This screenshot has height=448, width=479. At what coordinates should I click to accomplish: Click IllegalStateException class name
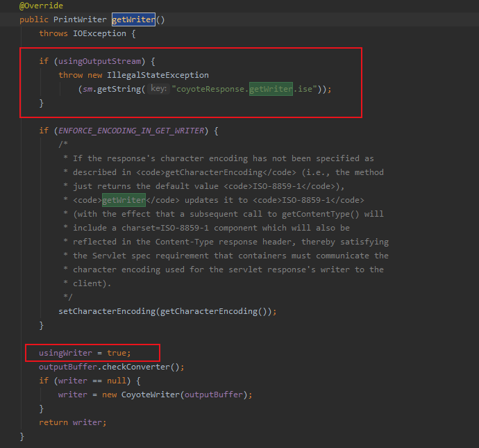pyautogui.click(x=158, y=75)
